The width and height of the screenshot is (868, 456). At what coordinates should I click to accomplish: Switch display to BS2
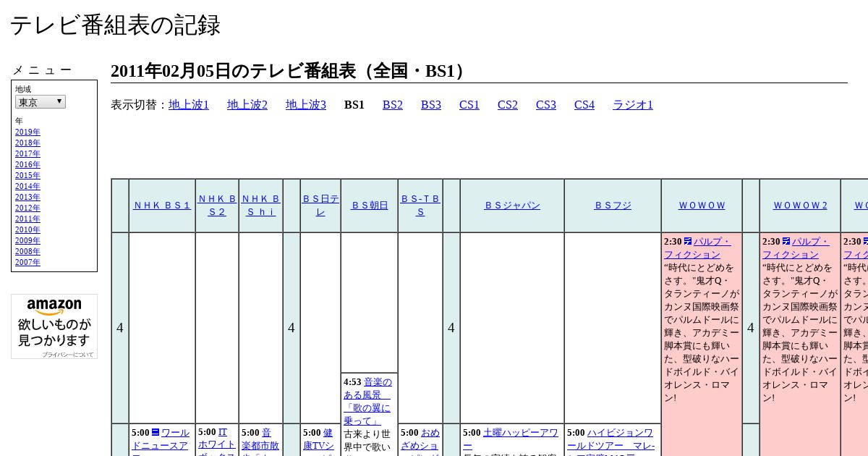click(x=393, y=105)
